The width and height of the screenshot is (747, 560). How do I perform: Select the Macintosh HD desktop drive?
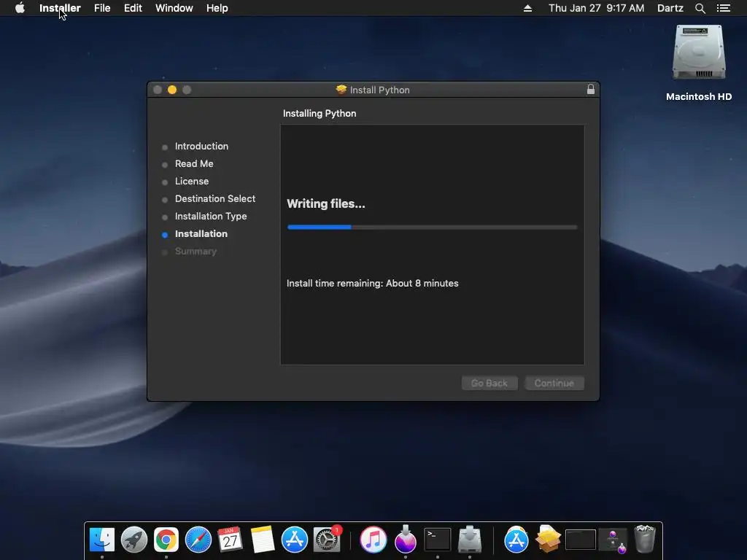[x=699, y=63]
